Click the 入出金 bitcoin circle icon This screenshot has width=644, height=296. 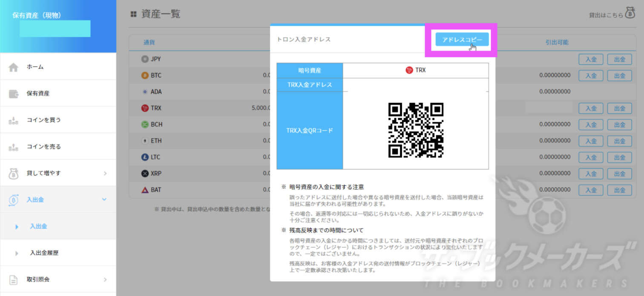coord(14,200)
